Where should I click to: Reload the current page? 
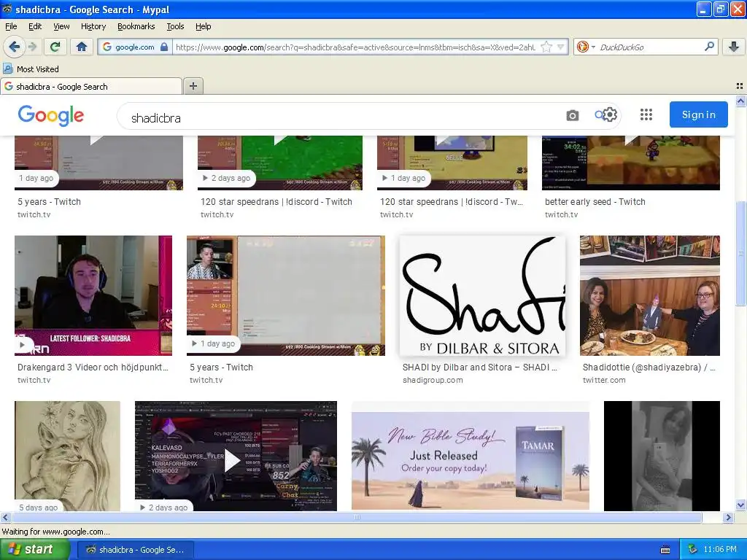(x=55, y=47)
